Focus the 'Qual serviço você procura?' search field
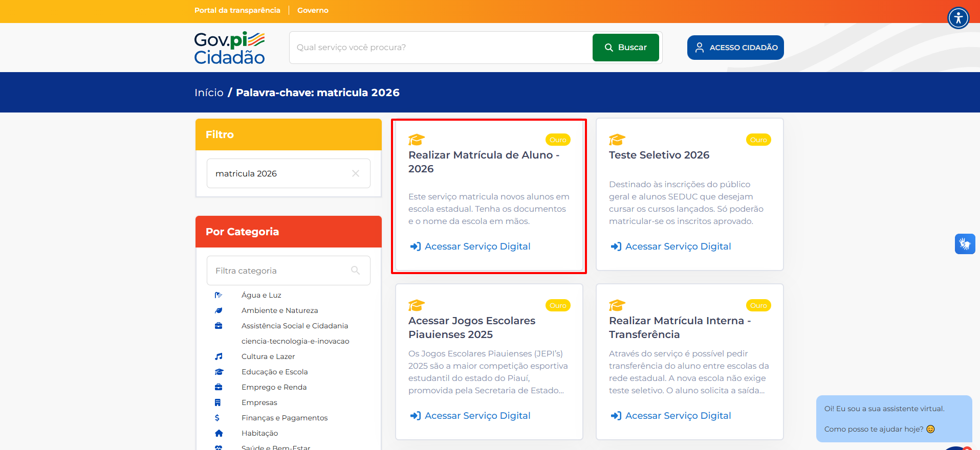This screenshot has height=450, width=980. pyautogui.click(x=440, y=48)
